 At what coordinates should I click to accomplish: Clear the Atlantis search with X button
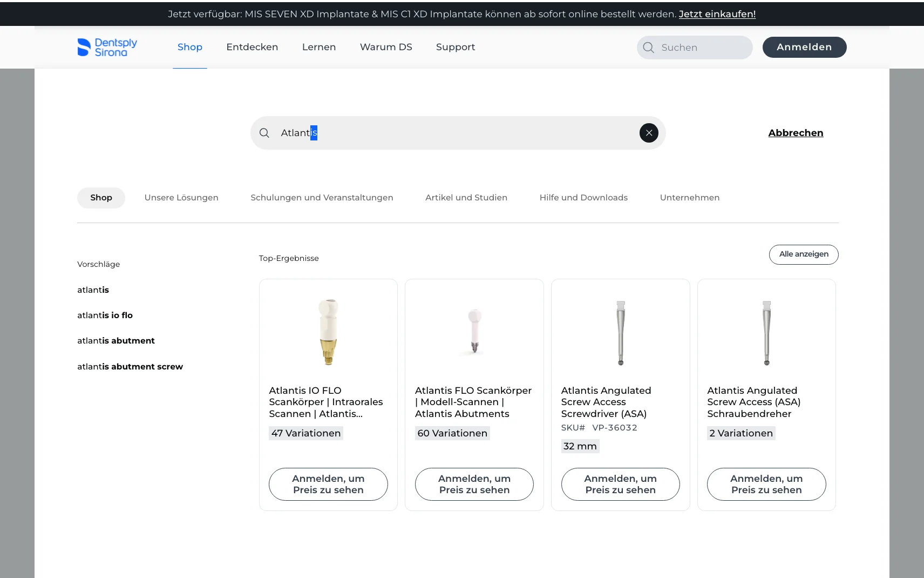point(649,133)
